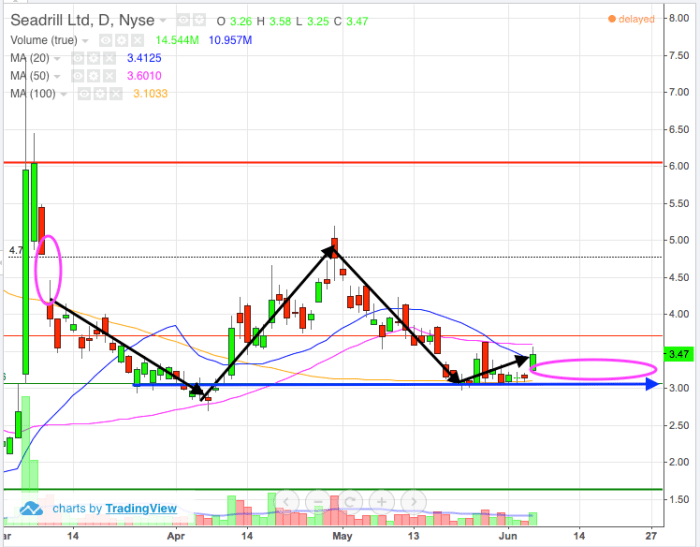Image resolution: width=700 pixels, height=547 pixels.
Task: Click the MA (50) legend label
Action: pyautogui.click(x=30, y=76)
